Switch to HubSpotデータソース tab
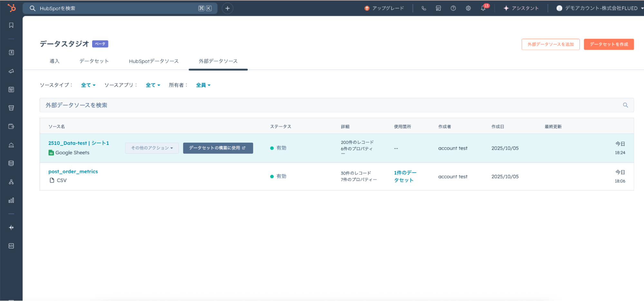This screenshot has height=301, width=644. (x=154, y=61)
